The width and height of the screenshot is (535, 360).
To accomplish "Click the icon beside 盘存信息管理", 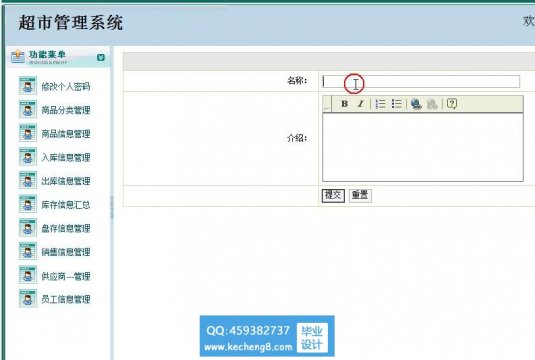I will click(28, 228).
